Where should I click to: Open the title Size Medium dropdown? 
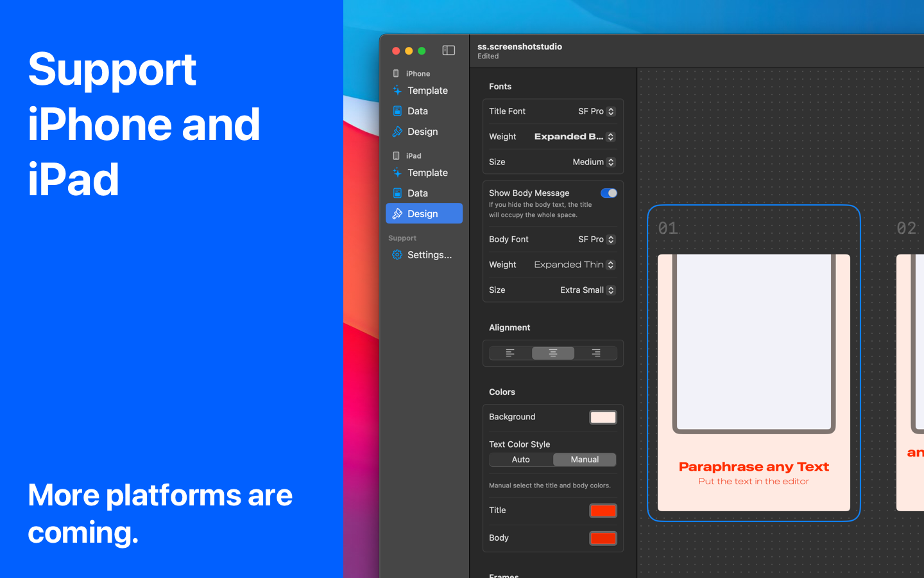point(594,162)
